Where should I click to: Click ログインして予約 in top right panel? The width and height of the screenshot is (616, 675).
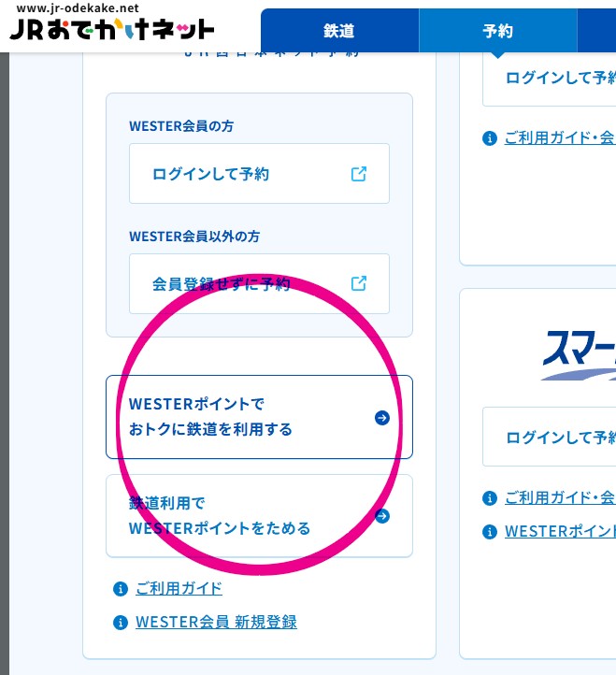pos(550,79)
